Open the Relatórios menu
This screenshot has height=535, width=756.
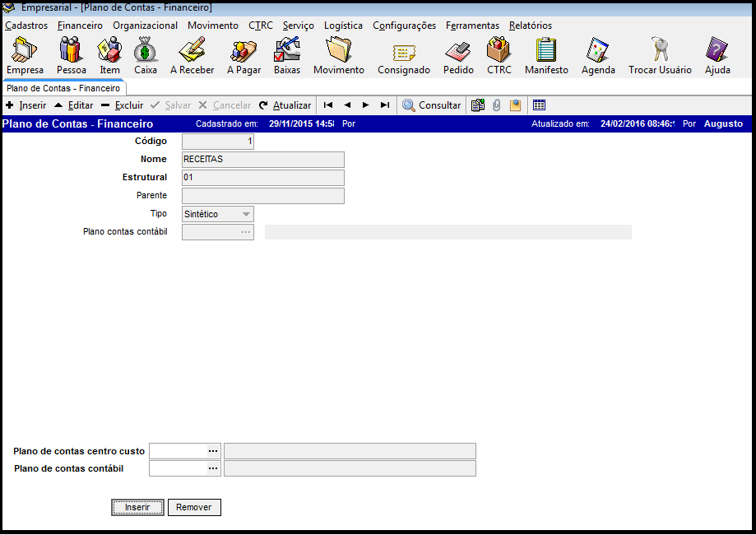(531, 26)
